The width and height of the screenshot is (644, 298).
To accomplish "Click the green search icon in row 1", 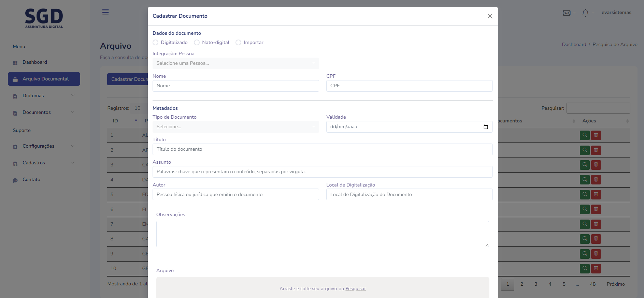I will point(585,135).
